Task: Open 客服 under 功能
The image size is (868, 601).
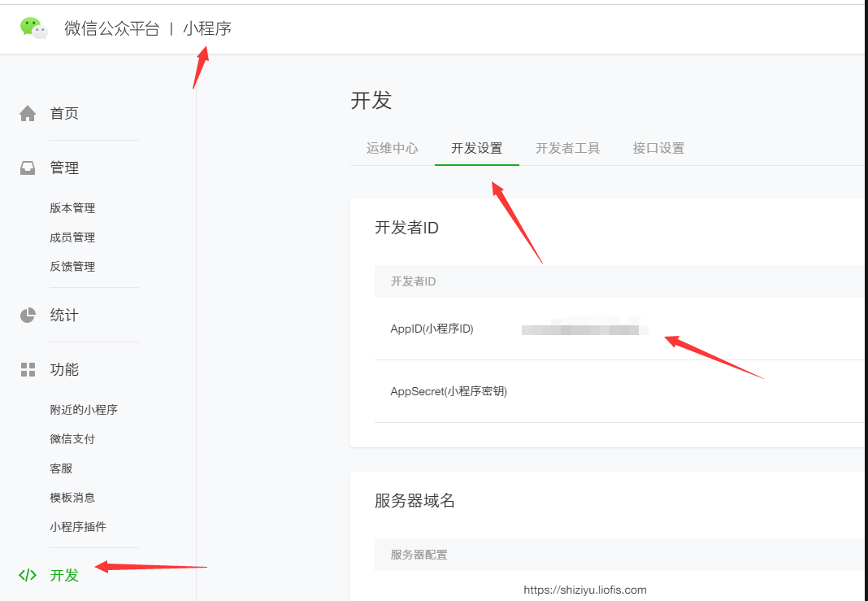Action: coord(62,468)
